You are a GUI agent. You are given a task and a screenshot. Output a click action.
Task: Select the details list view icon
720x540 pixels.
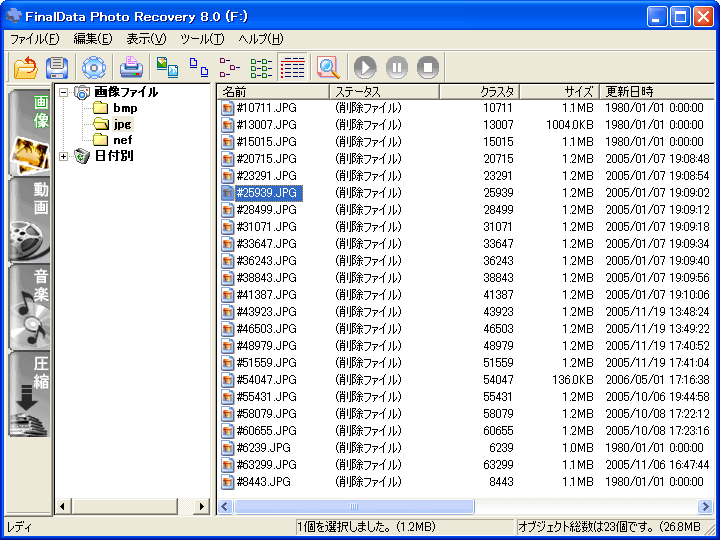(292, 68)
